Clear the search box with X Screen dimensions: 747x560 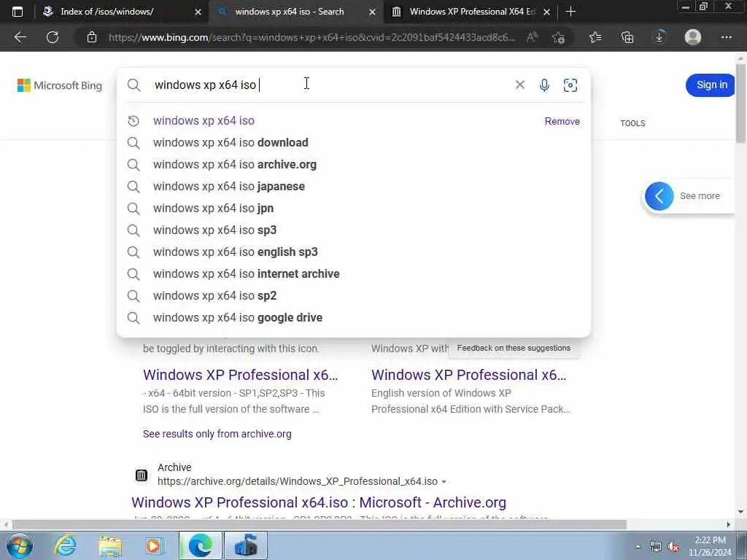tap(519, 85)
